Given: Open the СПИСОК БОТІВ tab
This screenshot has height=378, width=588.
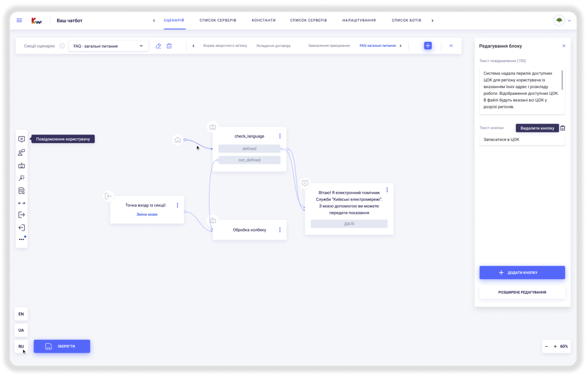Looking at the screenshot, I should [406, 20].
